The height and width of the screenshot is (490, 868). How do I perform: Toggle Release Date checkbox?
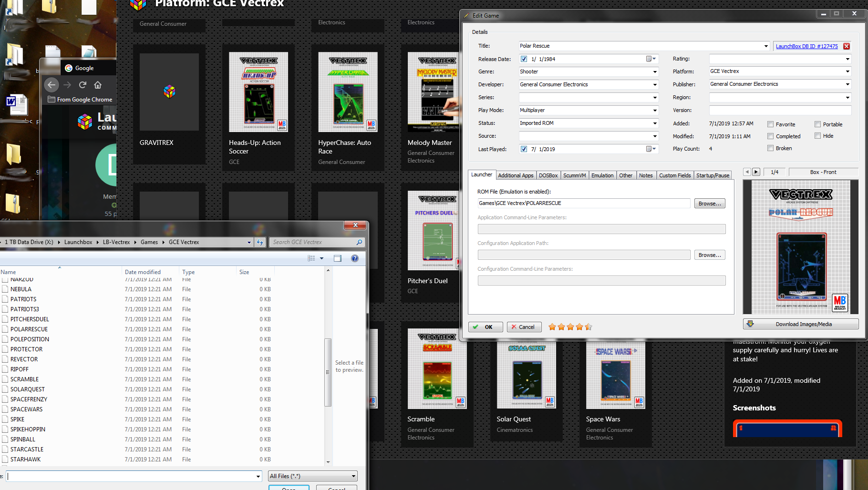[x=524, y=59]
